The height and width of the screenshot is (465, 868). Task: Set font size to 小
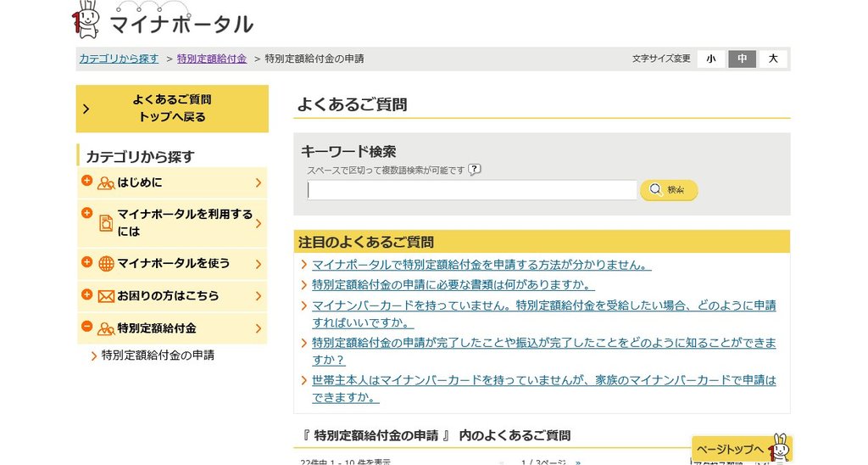[x=711, y=59]
